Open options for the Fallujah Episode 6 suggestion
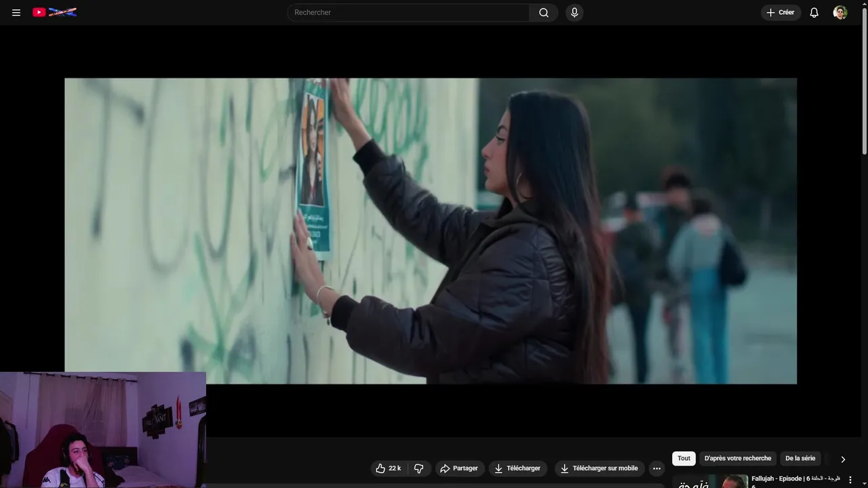The height and width of the screenshot is (488, 868). (850, 480)
